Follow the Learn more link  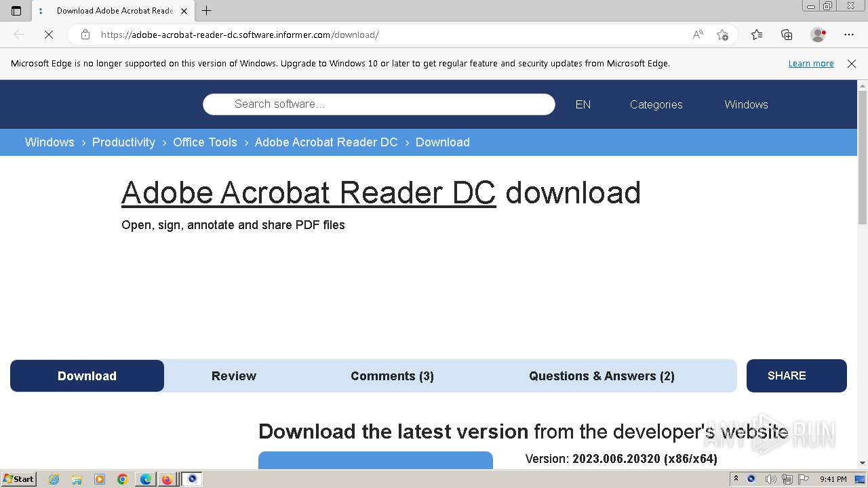[x=811, y=64]
